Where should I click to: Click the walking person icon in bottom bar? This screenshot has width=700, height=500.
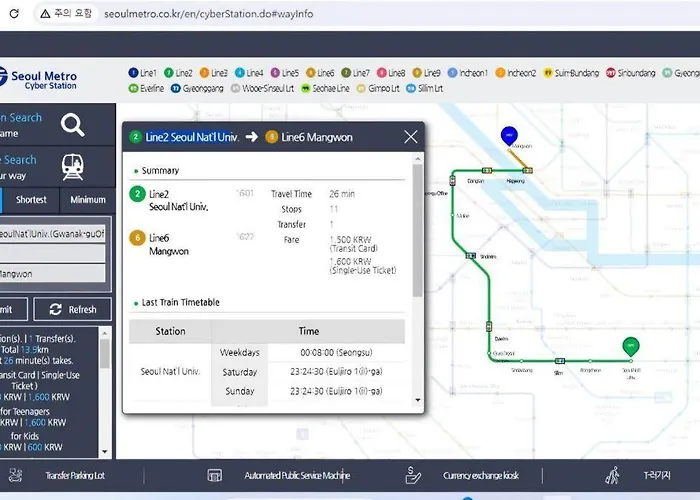(x=612, y=475)
